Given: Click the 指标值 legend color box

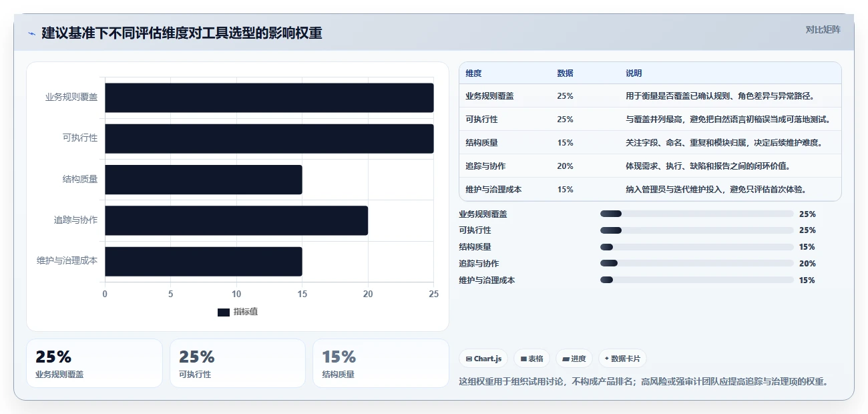Looking at the screenshot, I should coord(224,312).
